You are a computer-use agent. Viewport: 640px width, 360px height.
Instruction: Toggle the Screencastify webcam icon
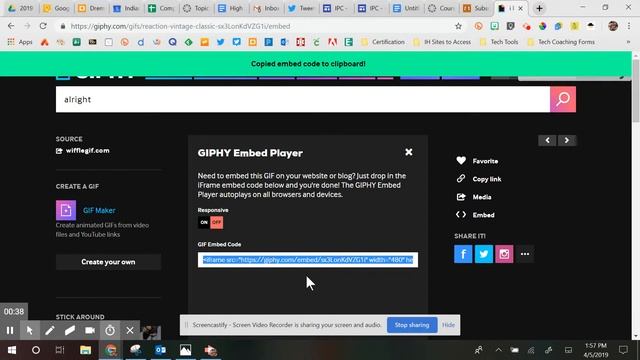coord(90,330)
